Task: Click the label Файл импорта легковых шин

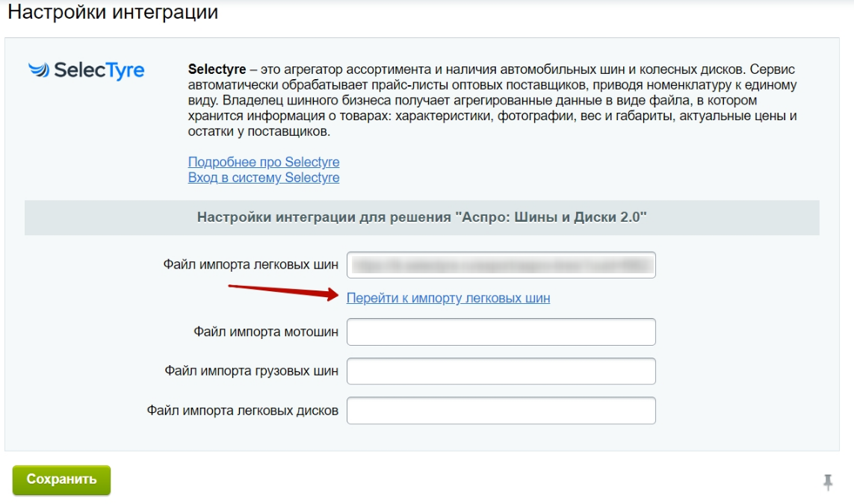Action: click(x=250, y=265)
